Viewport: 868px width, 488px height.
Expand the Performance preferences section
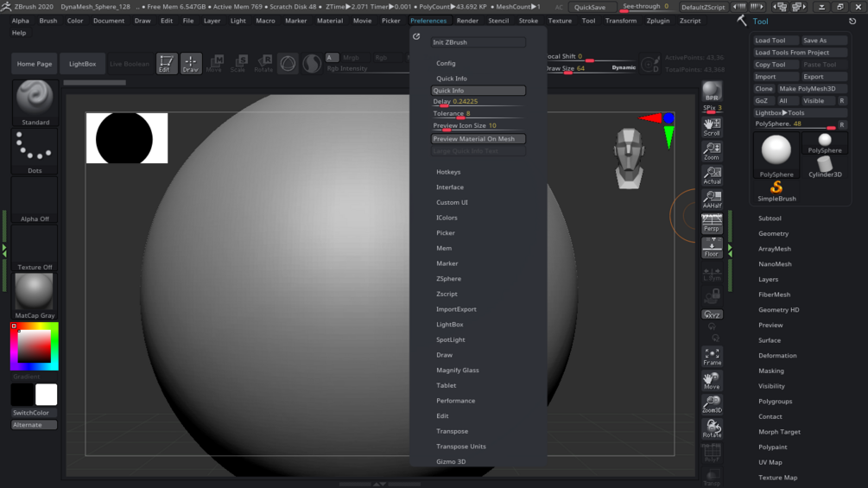pos(455,401)
